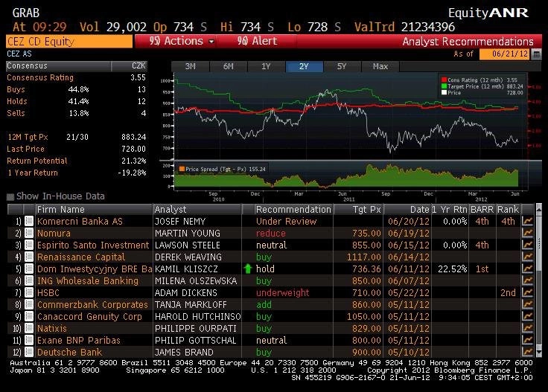The image size is (548, 392).
Task: Sort by Rank column header
Action: [508, 210]
